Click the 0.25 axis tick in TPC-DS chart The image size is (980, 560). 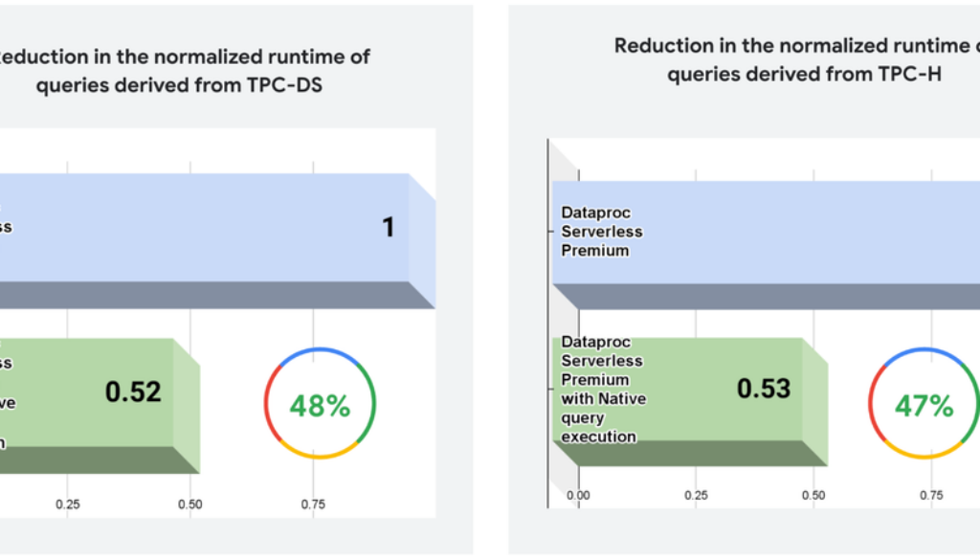pos(67,504)
